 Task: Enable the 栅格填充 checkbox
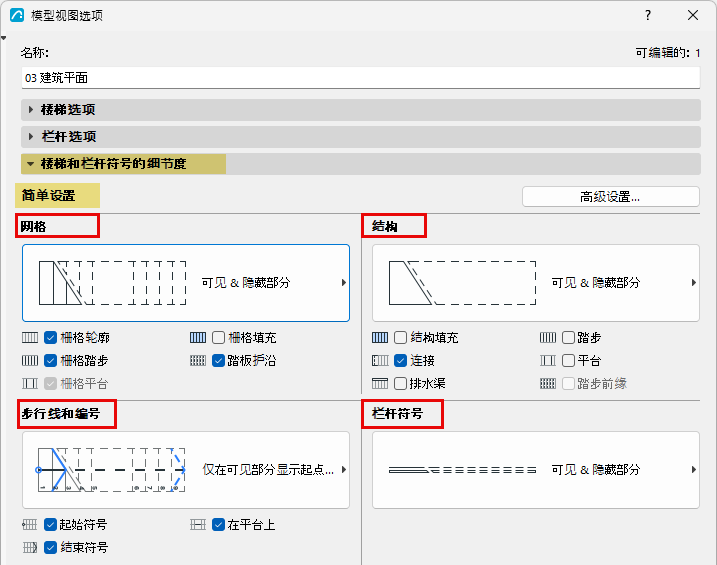(x=218, y=338)
